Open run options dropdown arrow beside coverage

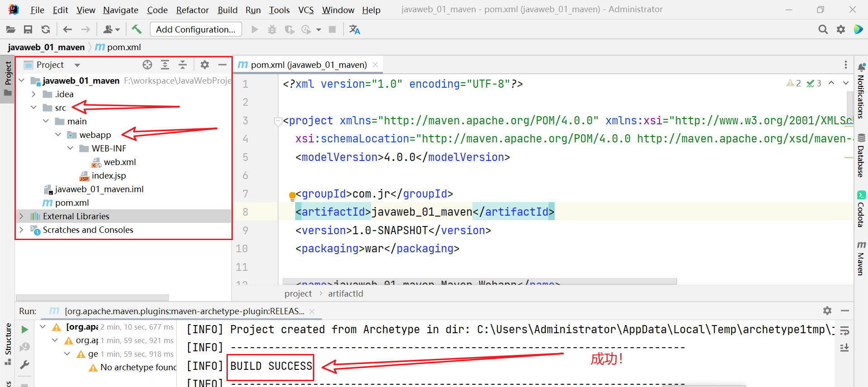(x=319, y=29)
